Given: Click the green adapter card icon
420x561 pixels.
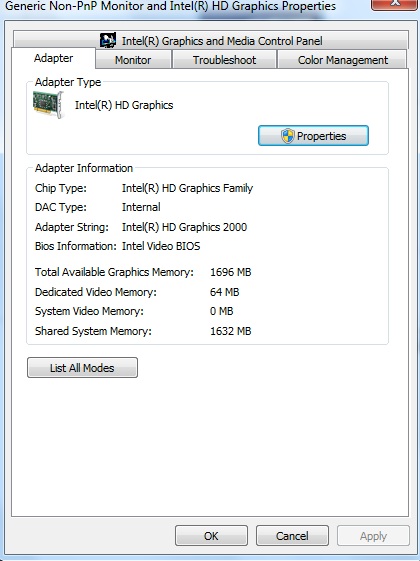Looking at the screenshot, I should click(48, 104).
